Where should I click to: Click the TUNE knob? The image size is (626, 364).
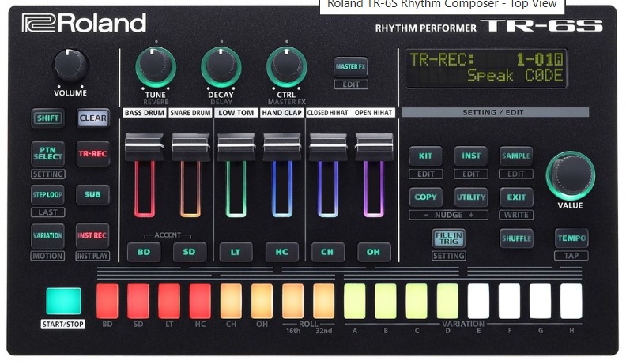(x=155, y=66)
